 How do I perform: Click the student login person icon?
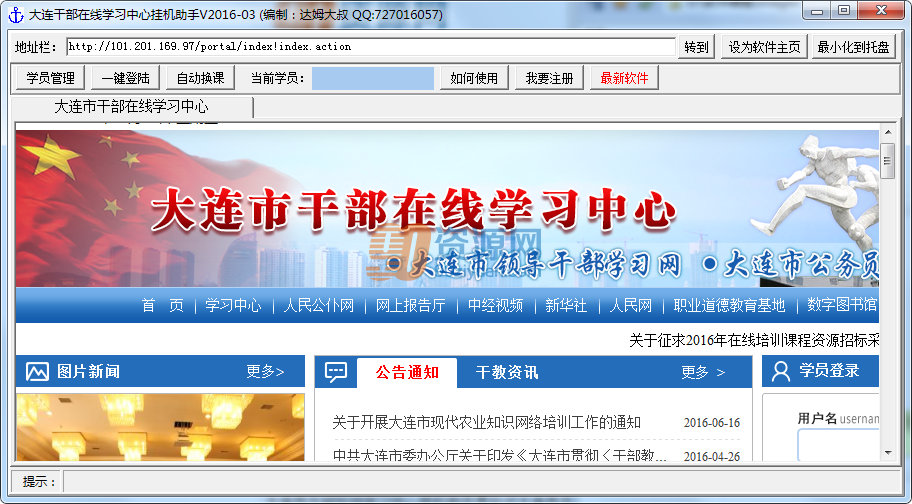781,371
